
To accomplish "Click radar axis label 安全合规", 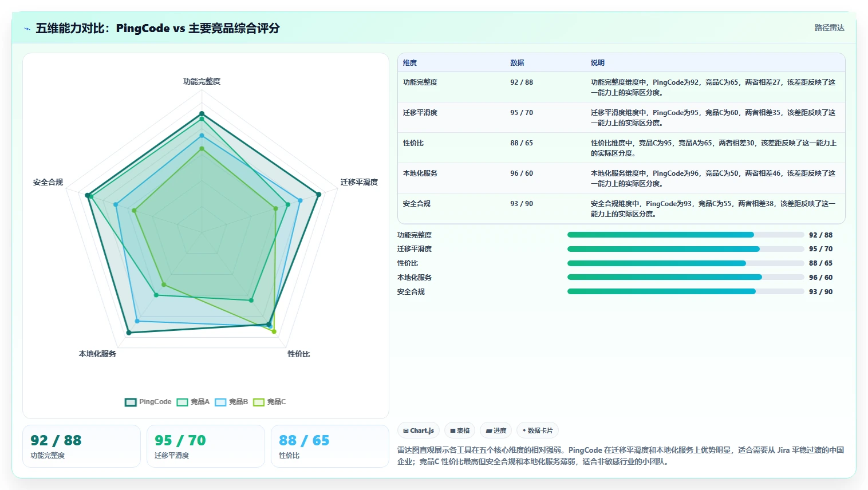I will (x=48, y=182).
